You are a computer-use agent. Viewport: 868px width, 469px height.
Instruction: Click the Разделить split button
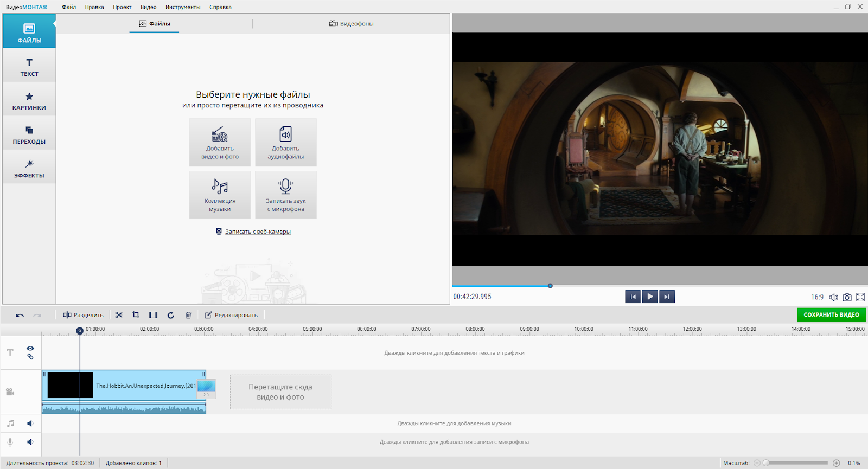coord(83,315)
